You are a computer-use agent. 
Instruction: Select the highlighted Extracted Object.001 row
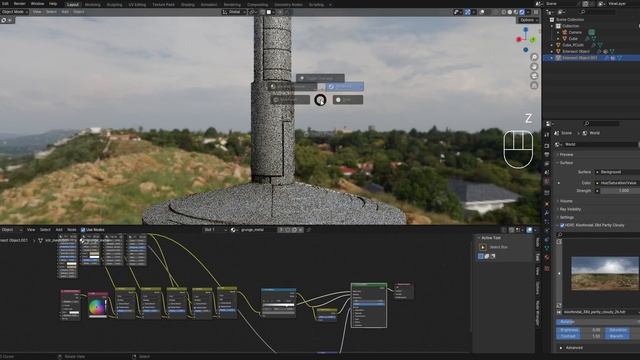591,58
